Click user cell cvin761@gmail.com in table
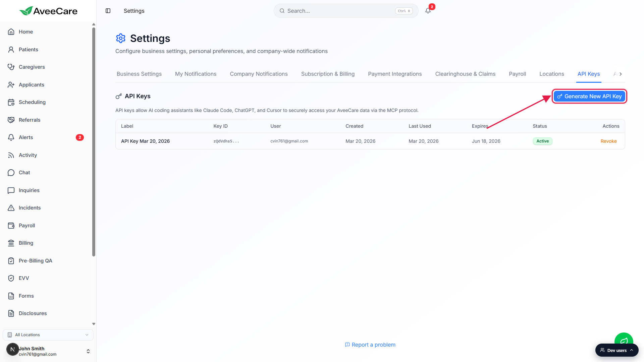The image size is (644, 362). (289, 141)
